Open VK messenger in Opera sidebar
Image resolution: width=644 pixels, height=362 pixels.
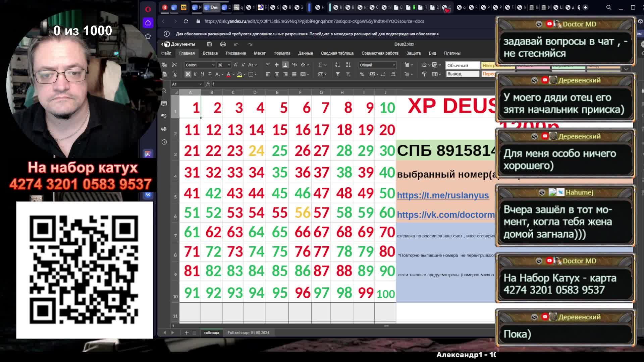[148, 194]
